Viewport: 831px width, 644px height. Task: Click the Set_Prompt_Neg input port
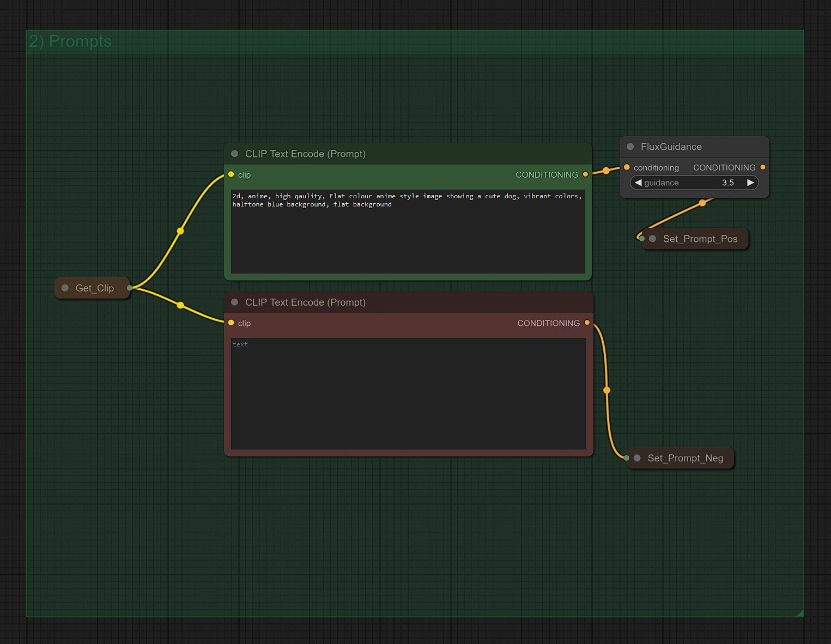click(x=627, y=458)
